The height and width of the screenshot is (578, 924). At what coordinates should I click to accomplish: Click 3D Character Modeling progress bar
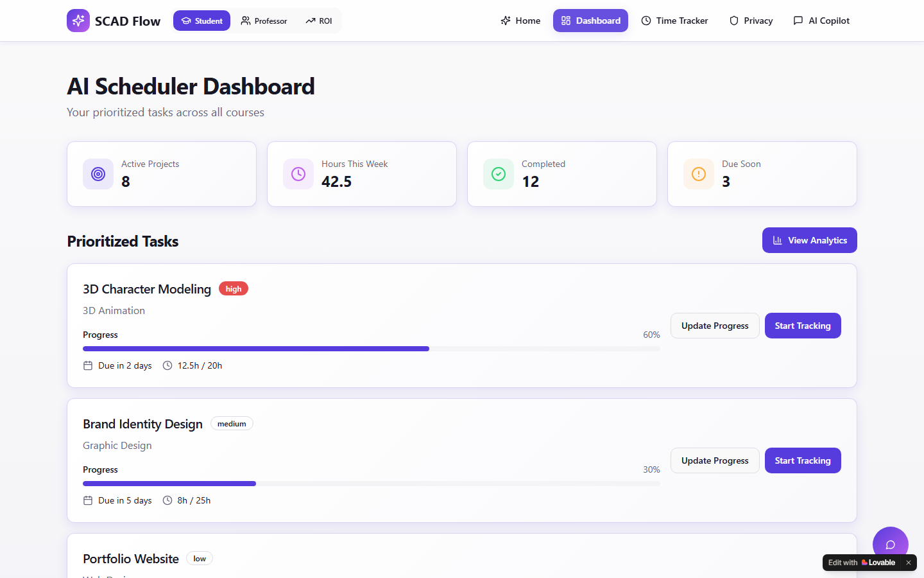click(x=372, y=349)
